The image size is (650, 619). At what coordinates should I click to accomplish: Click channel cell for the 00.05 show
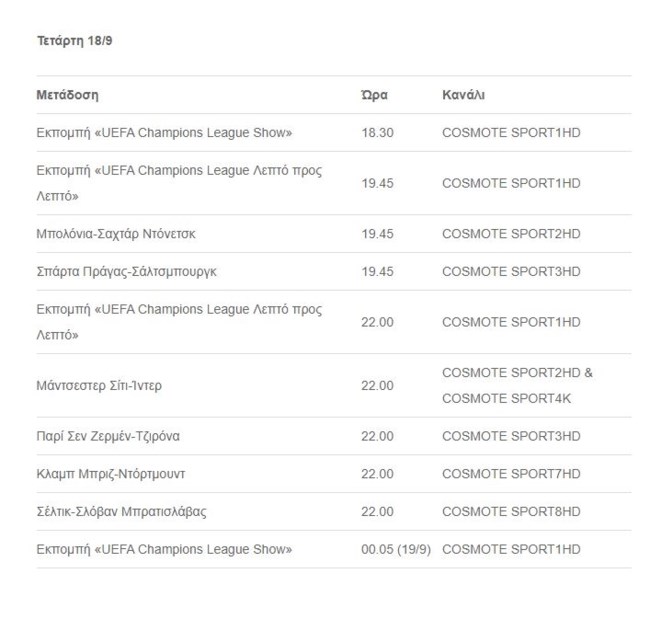click(510, 549)
